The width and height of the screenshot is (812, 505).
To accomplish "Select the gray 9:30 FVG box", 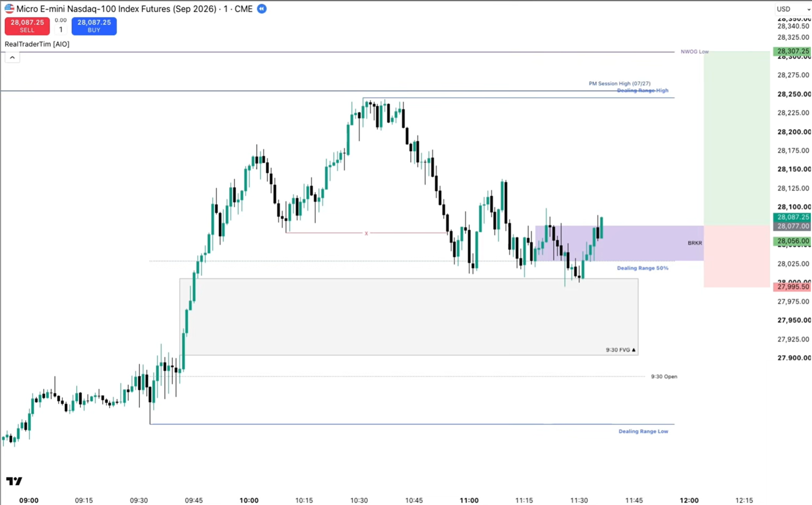I will pyautogui.click(x=409, y=317).
